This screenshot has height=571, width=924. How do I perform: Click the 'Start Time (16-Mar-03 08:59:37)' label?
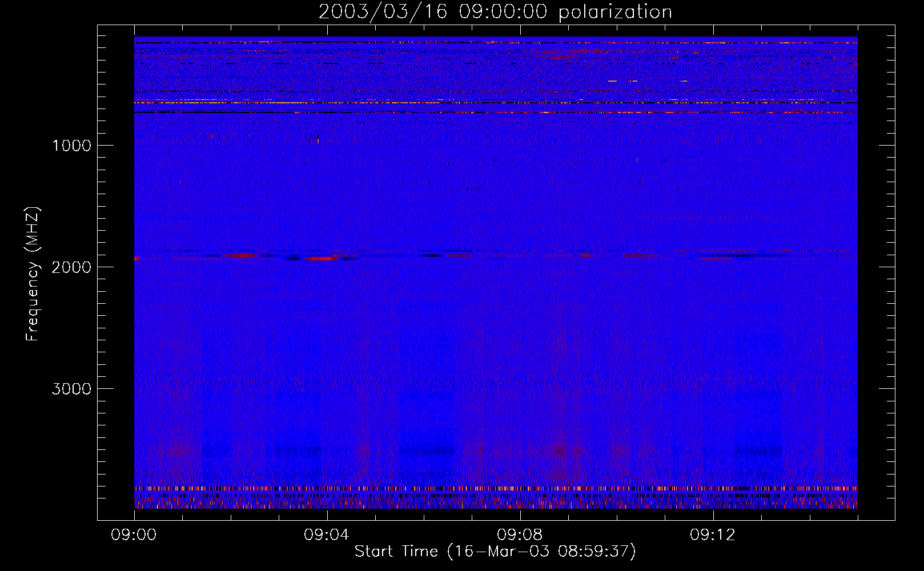click(x=495, y=552)
